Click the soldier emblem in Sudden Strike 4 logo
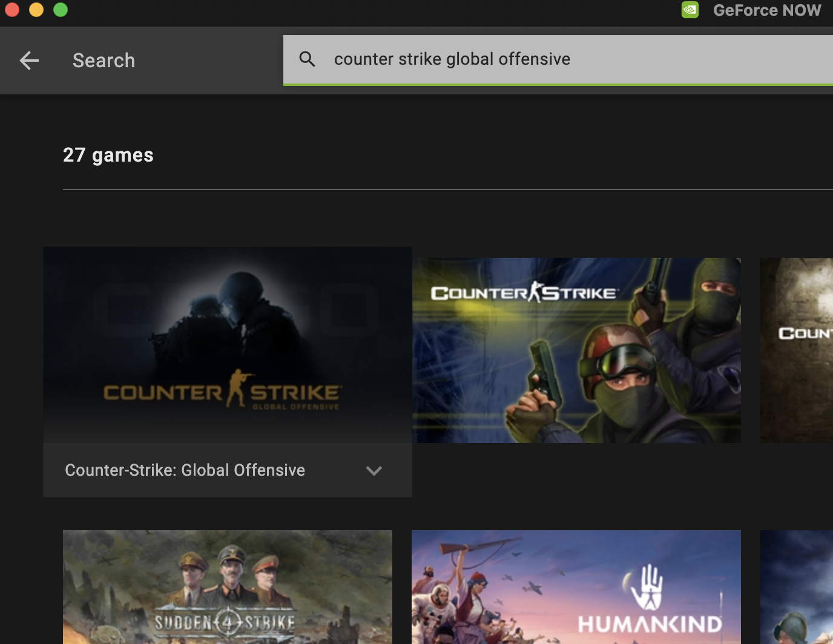833x644 pixels. (x=227, y=622)
